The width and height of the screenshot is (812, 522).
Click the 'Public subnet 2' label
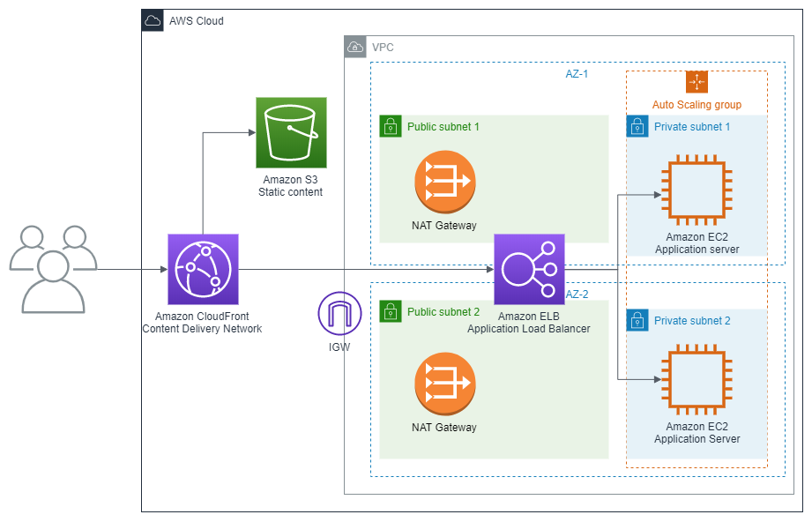[443, 312]
